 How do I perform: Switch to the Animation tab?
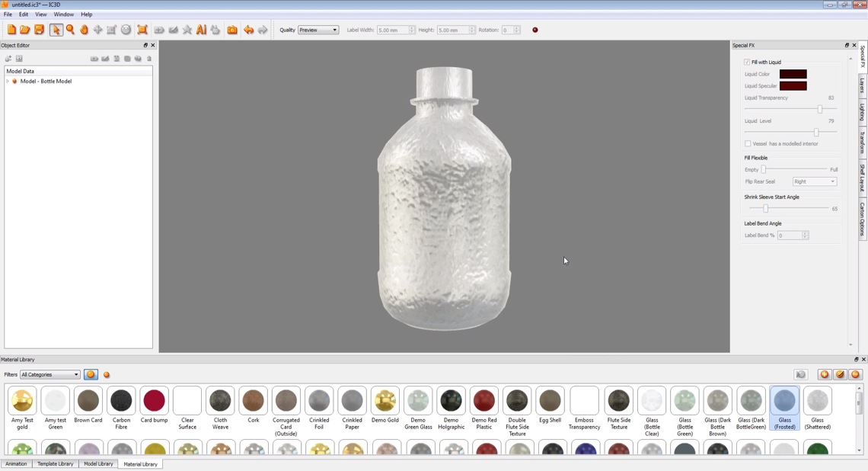(x=16, y=464)
